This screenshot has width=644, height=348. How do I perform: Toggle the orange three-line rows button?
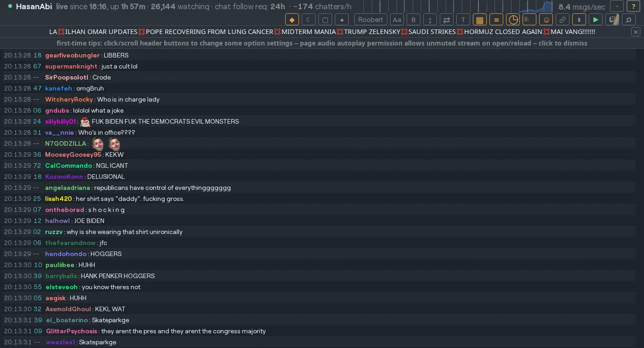(496, 20)
